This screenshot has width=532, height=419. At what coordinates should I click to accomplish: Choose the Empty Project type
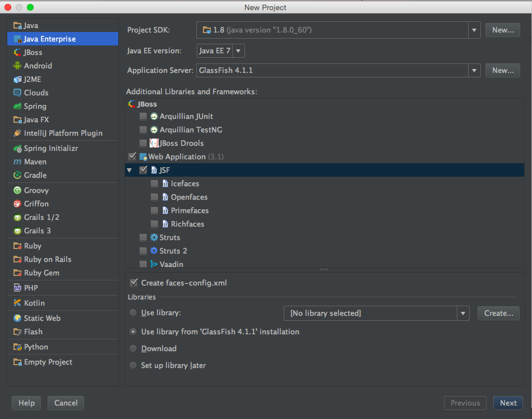(x=63, y=362)
